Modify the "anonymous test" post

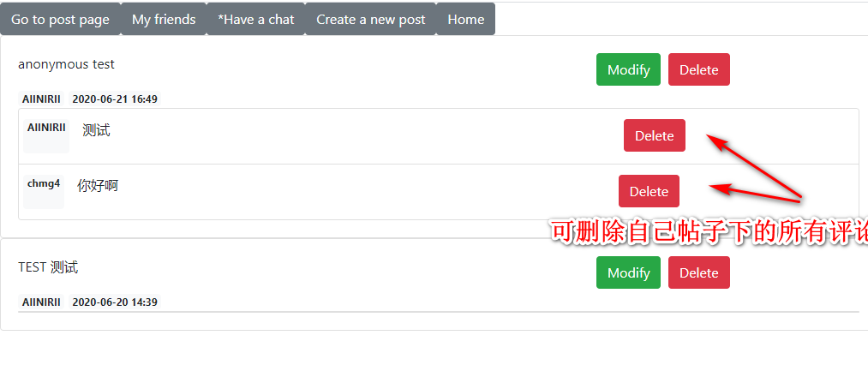click(628, 70)
